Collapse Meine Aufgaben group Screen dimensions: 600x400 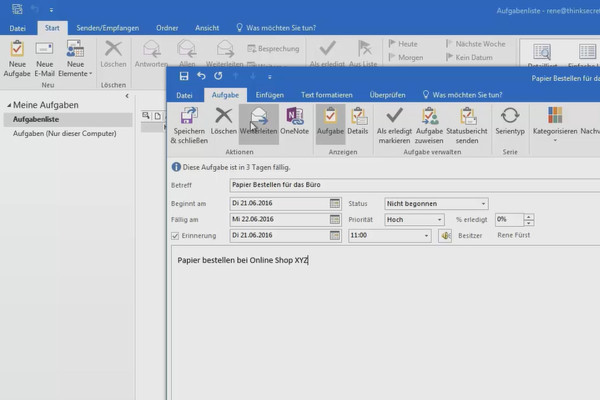click(x=9, y=105)
